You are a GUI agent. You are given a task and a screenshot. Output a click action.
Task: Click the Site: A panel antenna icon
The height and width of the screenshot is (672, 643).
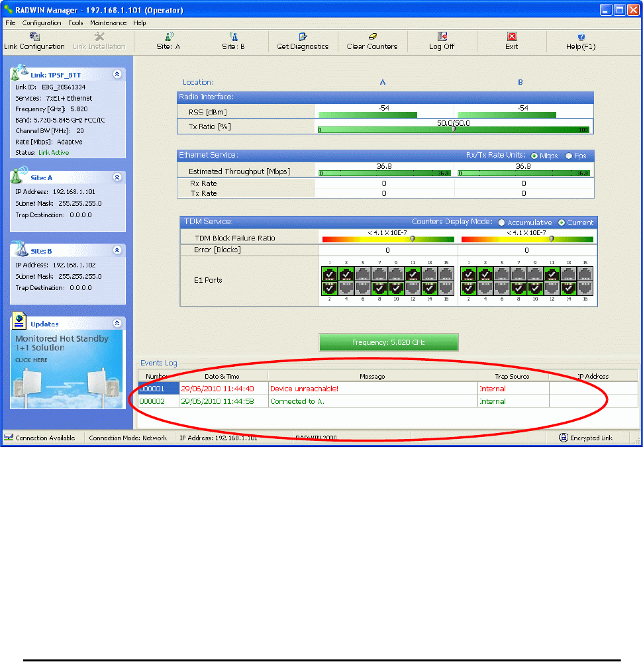(19, 175)
